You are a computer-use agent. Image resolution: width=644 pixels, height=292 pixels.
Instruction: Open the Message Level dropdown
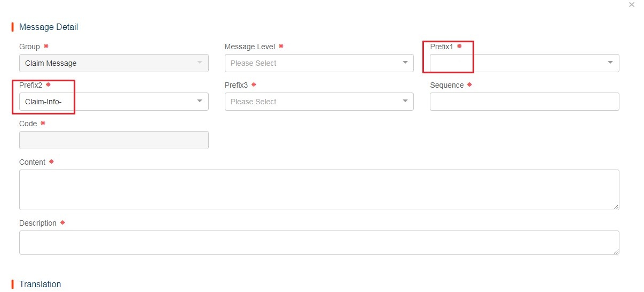(x=319, y=63)
